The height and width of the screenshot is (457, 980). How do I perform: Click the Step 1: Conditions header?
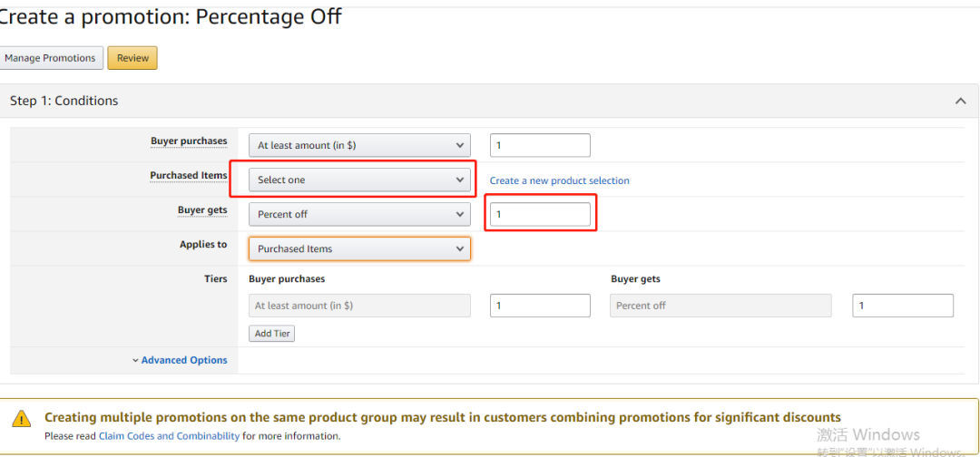click(64, 101)
